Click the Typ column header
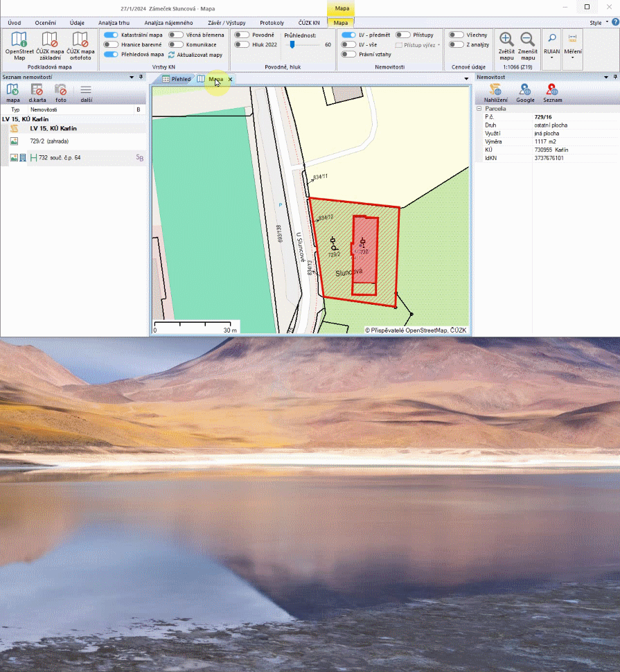 coord(15,109)
